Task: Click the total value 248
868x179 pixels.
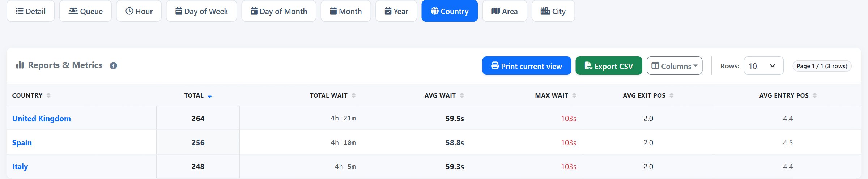Action: (x=198, y=167)
